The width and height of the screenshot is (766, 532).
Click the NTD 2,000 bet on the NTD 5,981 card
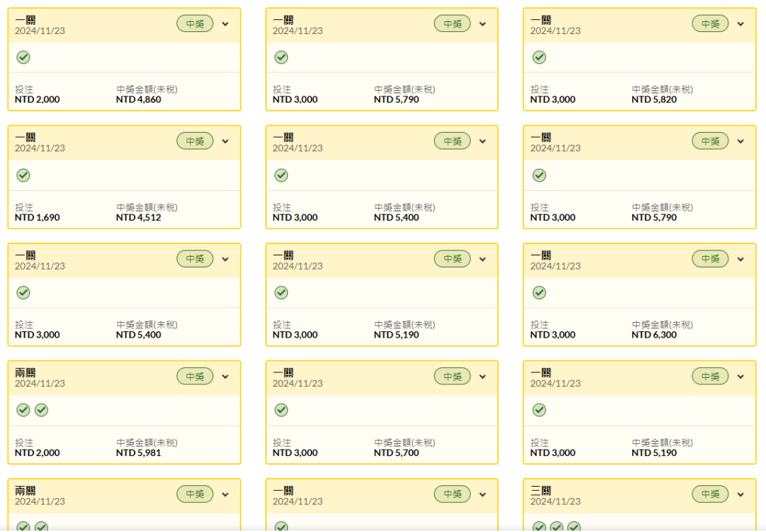coord(37,453)
